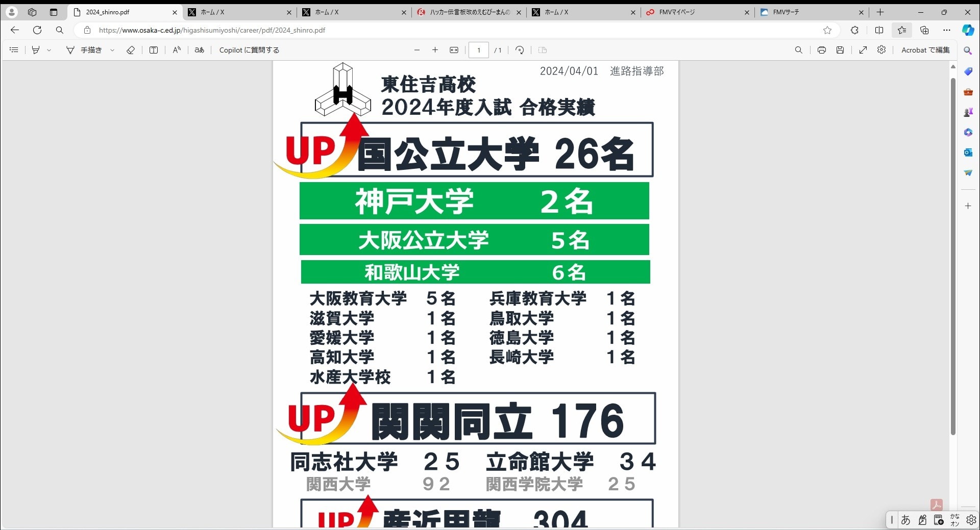Close the FMVサーチ tab

point(861,12)
